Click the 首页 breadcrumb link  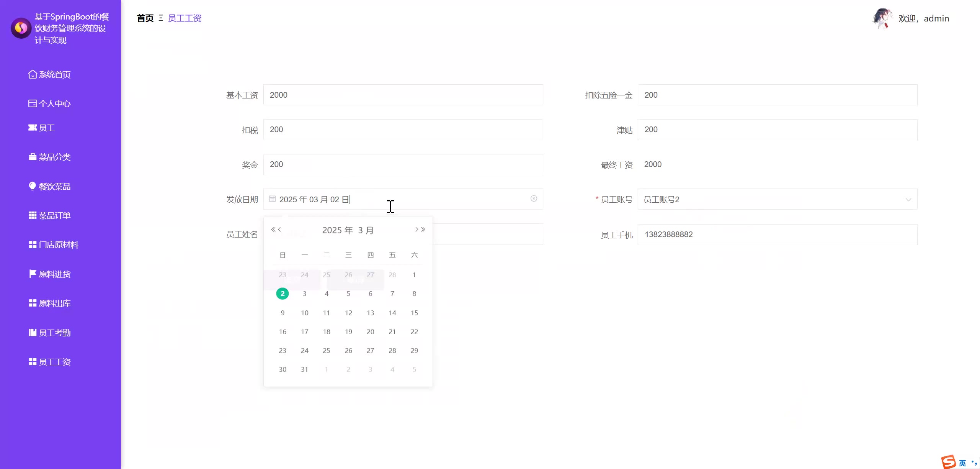click(x=145, y=18)
